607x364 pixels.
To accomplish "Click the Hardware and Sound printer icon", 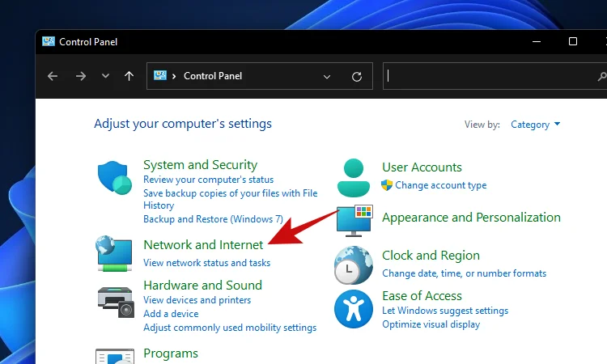I will (116, 302).
